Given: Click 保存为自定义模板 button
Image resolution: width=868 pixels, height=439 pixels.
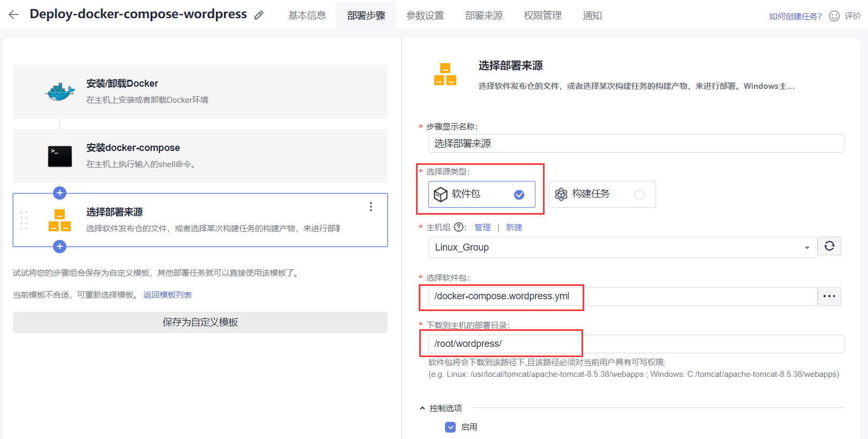Looking at the screenshot, I should click(200, 322).
